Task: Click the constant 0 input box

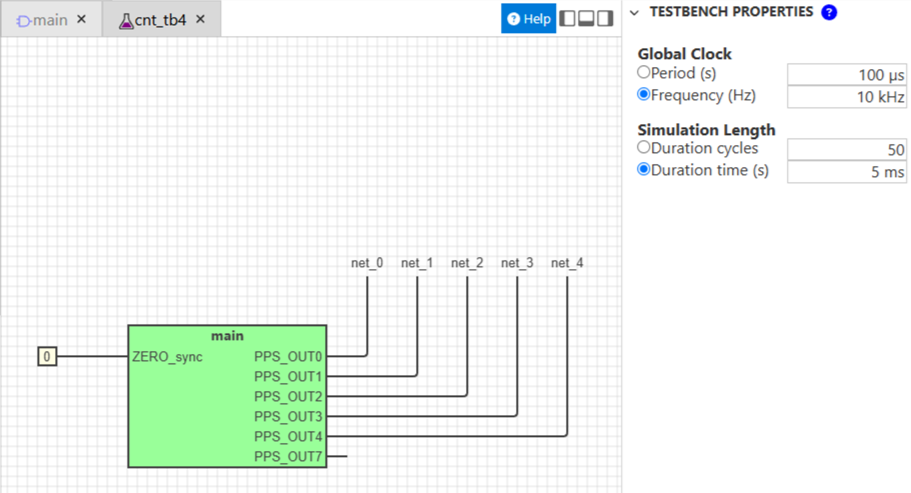Action: pos(47,357)
